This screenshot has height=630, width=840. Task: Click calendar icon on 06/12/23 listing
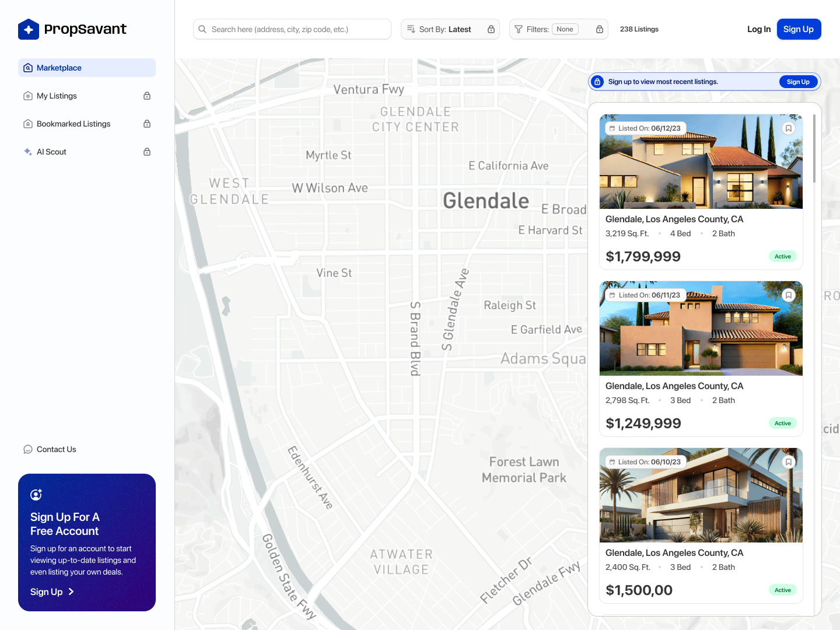[612, 128]
